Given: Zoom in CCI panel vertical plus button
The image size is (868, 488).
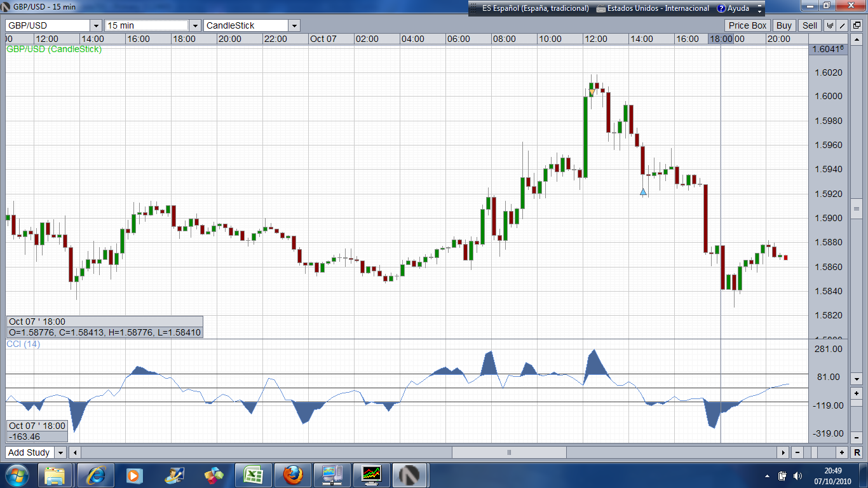Looking at the screenshot, I should click(857, 394).
